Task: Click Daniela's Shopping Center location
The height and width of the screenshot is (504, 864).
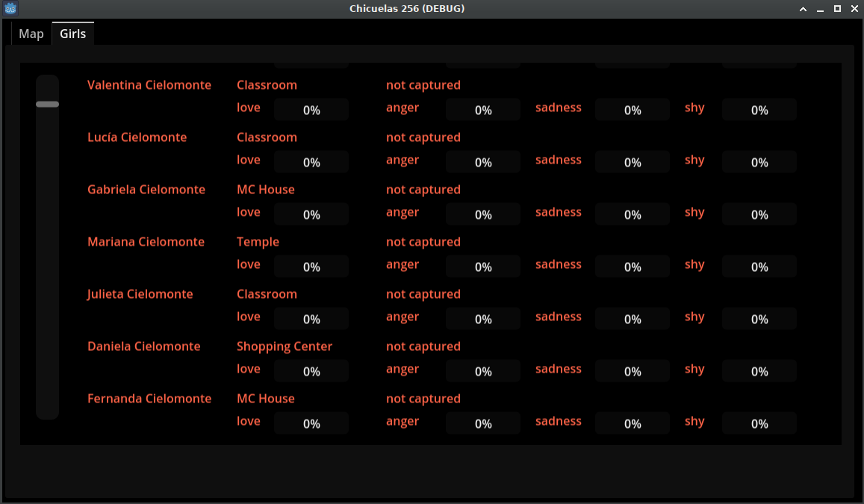Action: (x=285, y=346)
